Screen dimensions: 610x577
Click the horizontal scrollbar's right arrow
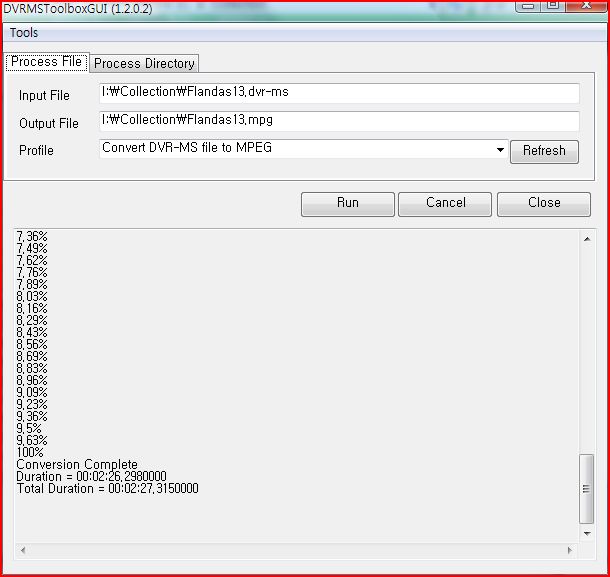click(x=572, y=550)
